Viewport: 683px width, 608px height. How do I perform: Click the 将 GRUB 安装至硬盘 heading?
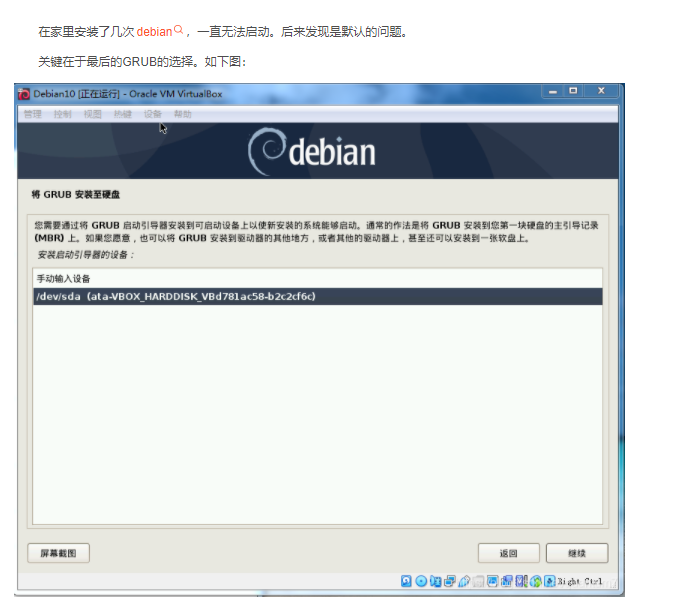(75, 195)
